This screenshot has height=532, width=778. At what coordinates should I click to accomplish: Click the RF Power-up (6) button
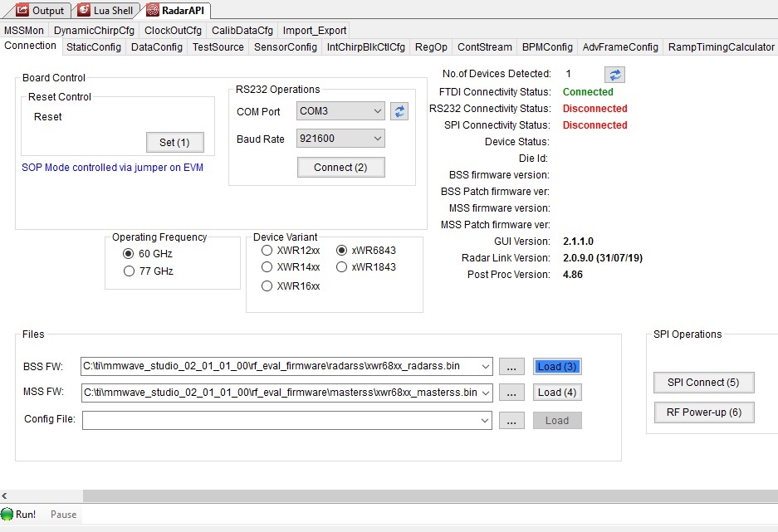703,412
